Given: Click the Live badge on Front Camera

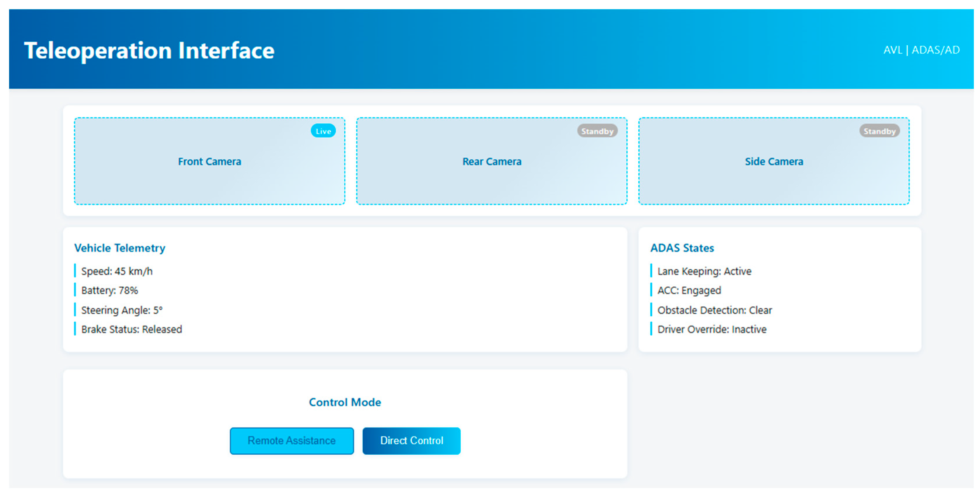Looking at the screenshot, I should 323,131.
